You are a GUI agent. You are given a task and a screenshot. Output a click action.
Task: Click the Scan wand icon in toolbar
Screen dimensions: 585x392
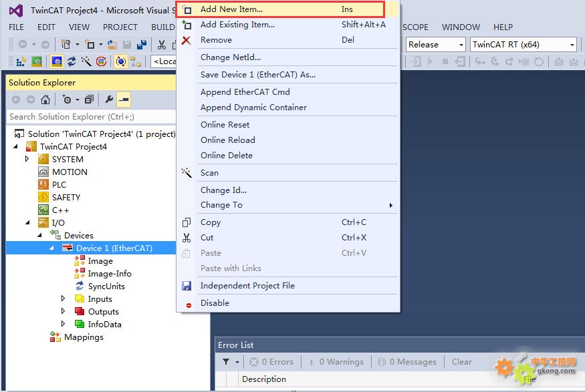[86, 61]
